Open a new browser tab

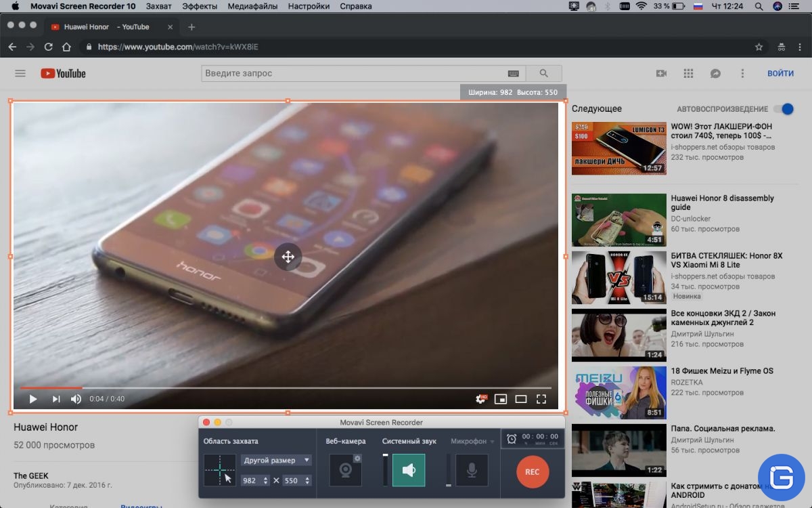click(x=191, y=27)
